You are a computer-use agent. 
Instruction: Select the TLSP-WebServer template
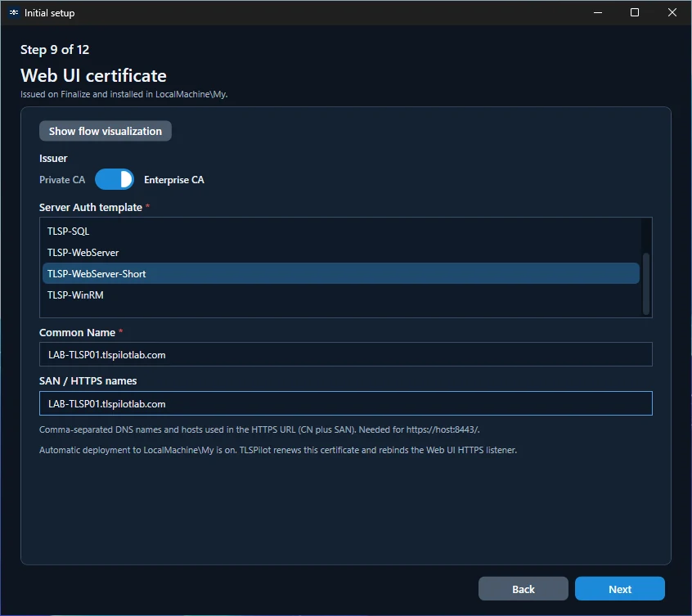click(x=341, y=253)
